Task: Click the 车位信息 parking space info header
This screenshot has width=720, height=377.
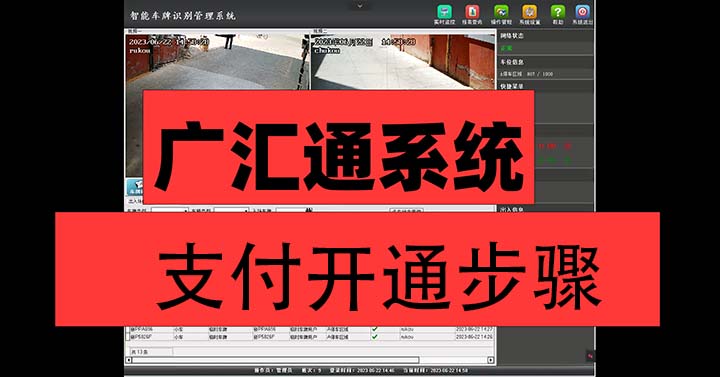Action: (512, 62)
